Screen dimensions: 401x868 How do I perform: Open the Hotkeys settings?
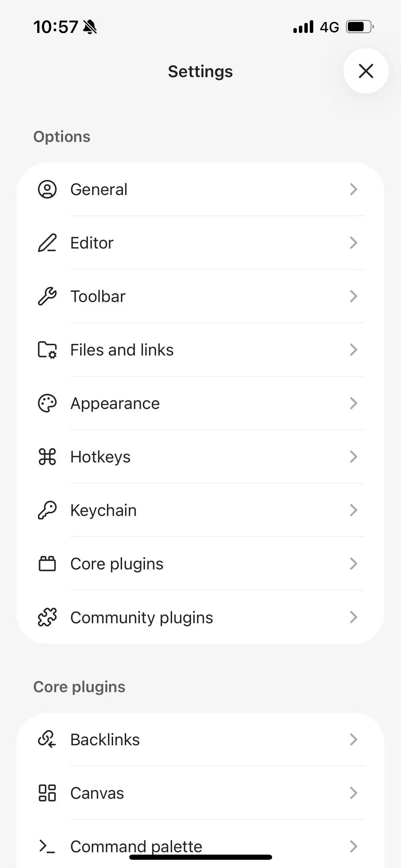(100, 457)
